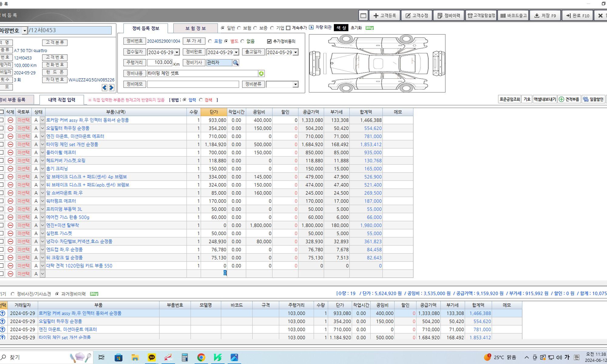Select 보험 radio option
The image size is (607, 364).
click(x=239, y=28)
